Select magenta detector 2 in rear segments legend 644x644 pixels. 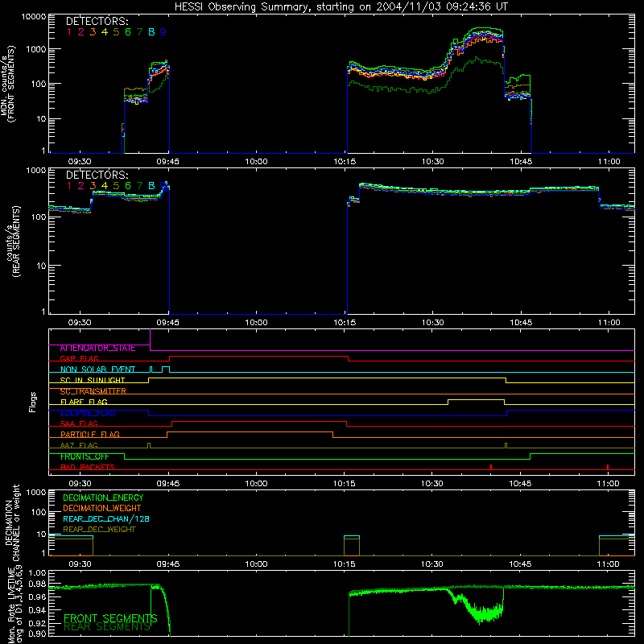click(x=81, y=186)
